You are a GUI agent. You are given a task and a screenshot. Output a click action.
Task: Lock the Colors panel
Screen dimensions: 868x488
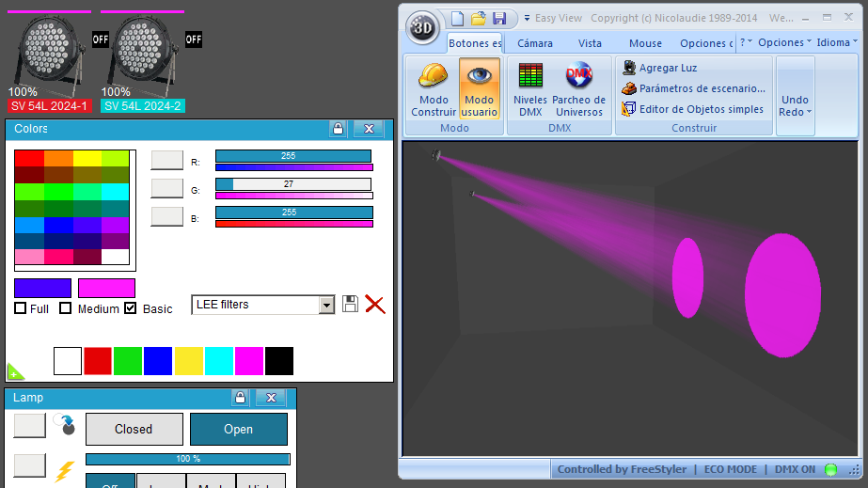click(338, 129)
